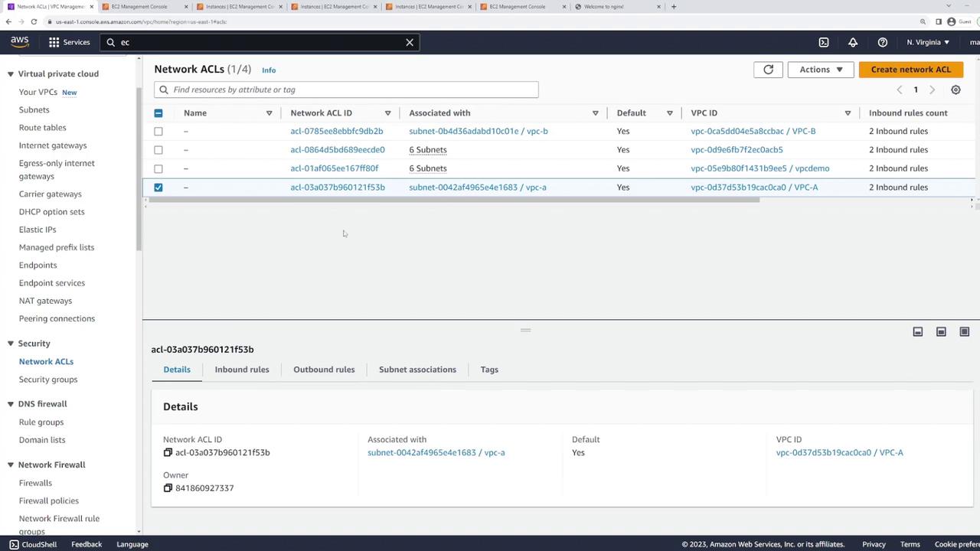This screenshot has height=551, width=980.
Task: Open the Subnet associations tab
Action: [x=417, y=370]
